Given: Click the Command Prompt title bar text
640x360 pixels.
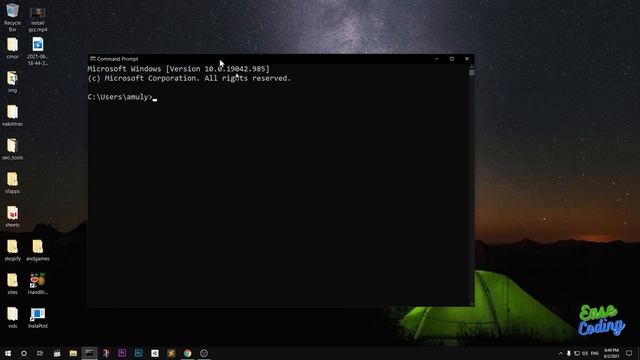Looking at the screenshot, I should (118, 59).
